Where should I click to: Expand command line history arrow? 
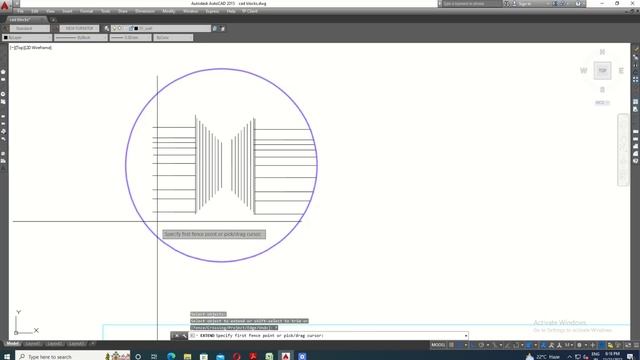click(x=466, y=336)
